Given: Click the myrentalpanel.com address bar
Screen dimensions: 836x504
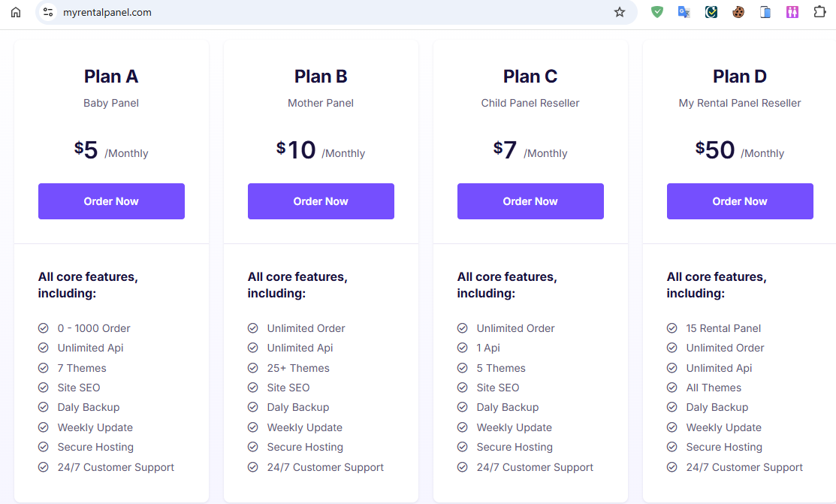Looking at the screenshot, I should (x=336, y=12).
